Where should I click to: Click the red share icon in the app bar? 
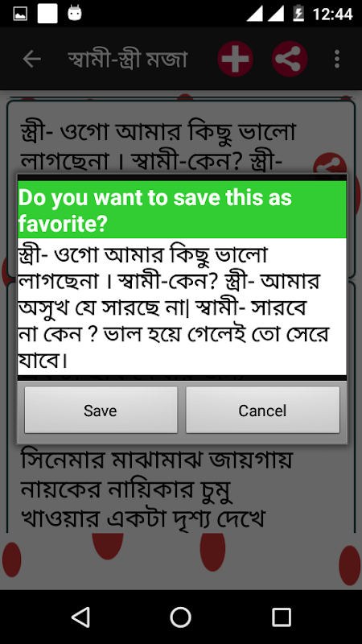(290, 59)
